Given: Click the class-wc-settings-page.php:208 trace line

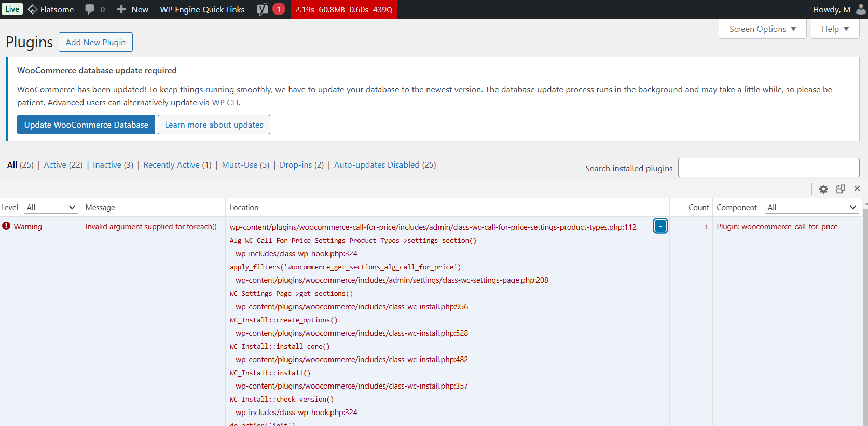Looking at the screenshot, I should pyautogui.click(x=392, y=280).
